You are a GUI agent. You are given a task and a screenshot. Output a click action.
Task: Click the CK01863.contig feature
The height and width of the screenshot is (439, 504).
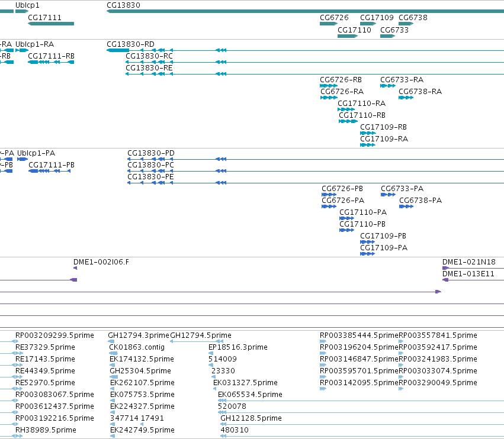113,353
